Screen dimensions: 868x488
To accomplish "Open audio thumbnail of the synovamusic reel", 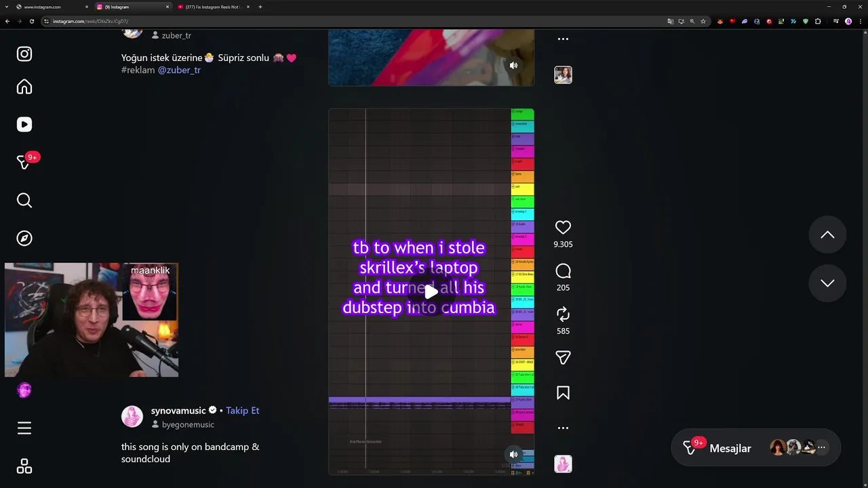I will tap(563, 464).
